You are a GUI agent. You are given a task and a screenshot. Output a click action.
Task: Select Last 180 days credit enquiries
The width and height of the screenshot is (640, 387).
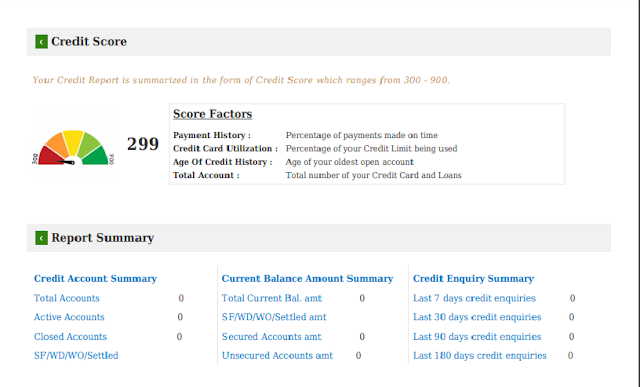(480, 356)
